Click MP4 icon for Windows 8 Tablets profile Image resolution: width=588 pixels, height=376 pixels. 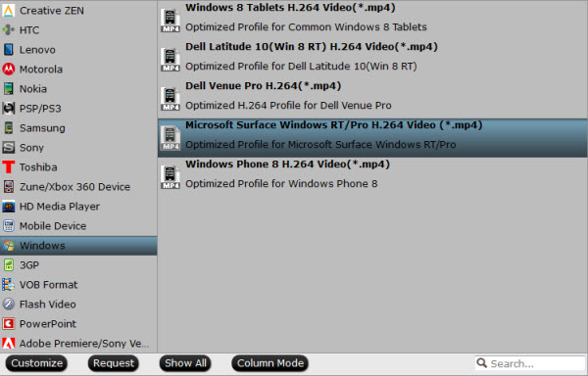(171, 21)
